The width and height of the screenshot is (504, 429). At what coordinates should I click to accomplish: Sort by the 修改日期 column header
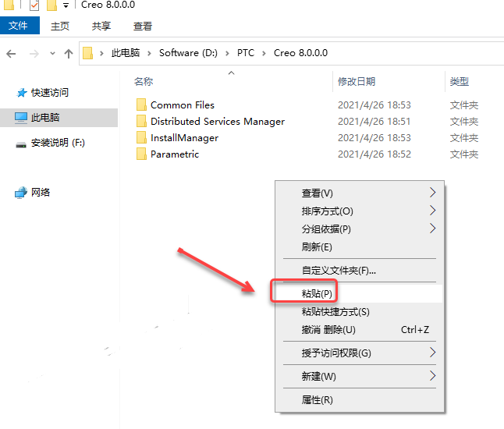[x=357, y=82]
